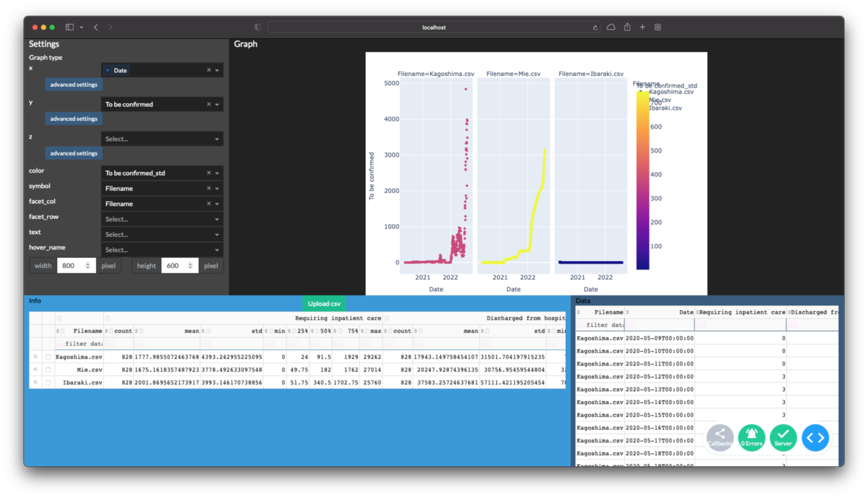The width and height of the screenshot is (868, 498).
Task: Click the browser Share icon
Action: pyautogui.click(x=627, y=27)
